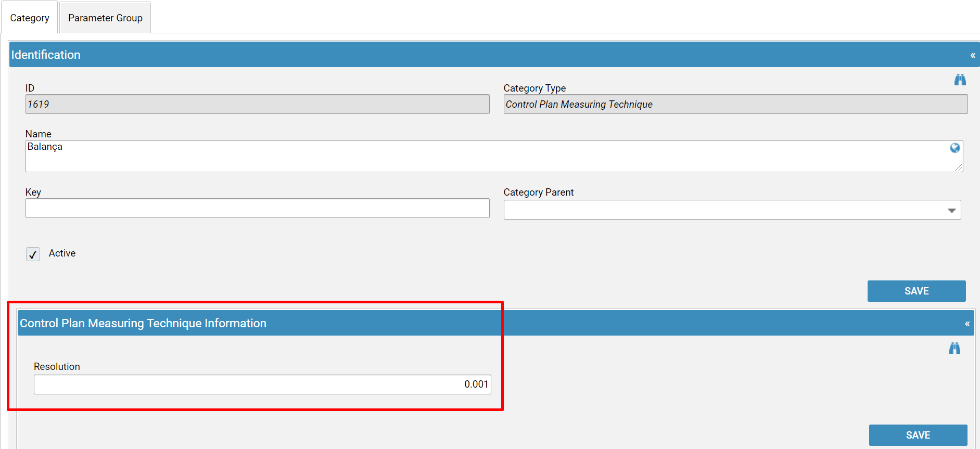Click the Category Type field value
This screenshot has width=980, height=449.
pyautogui.click(x=735, y=104)
